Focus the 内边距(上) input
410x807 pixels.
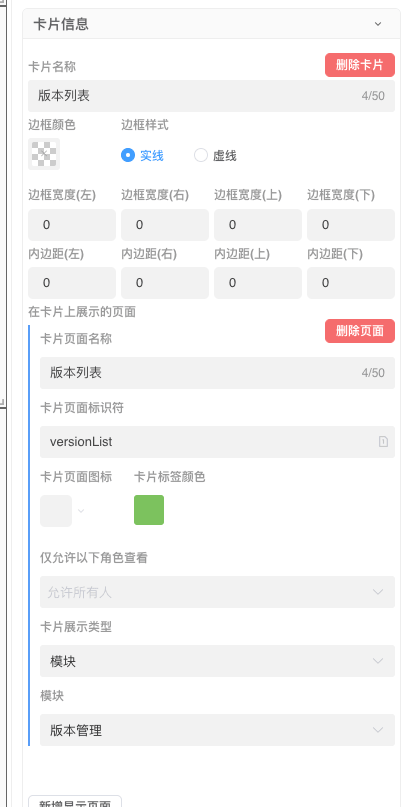(258, 283)
